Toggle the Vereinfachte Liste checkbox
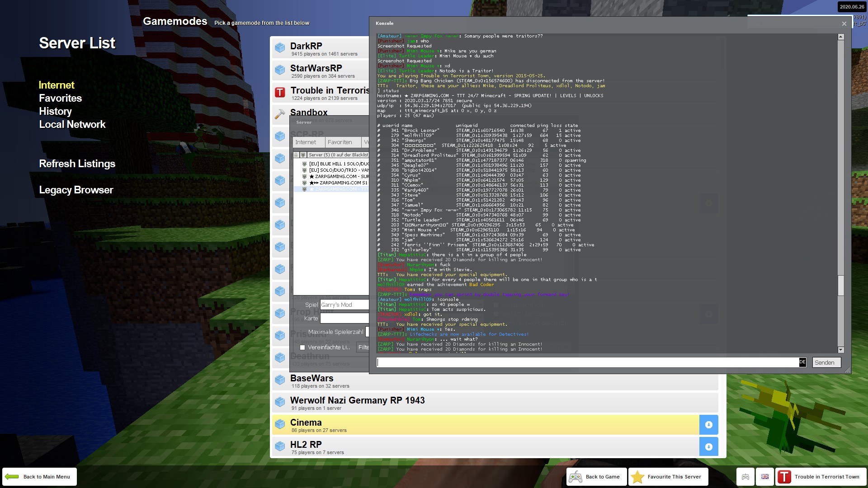 302,347
